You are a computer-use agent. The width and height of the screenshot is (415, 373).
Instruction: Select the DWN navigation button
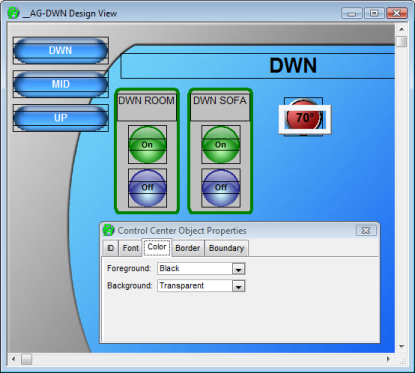61,51
